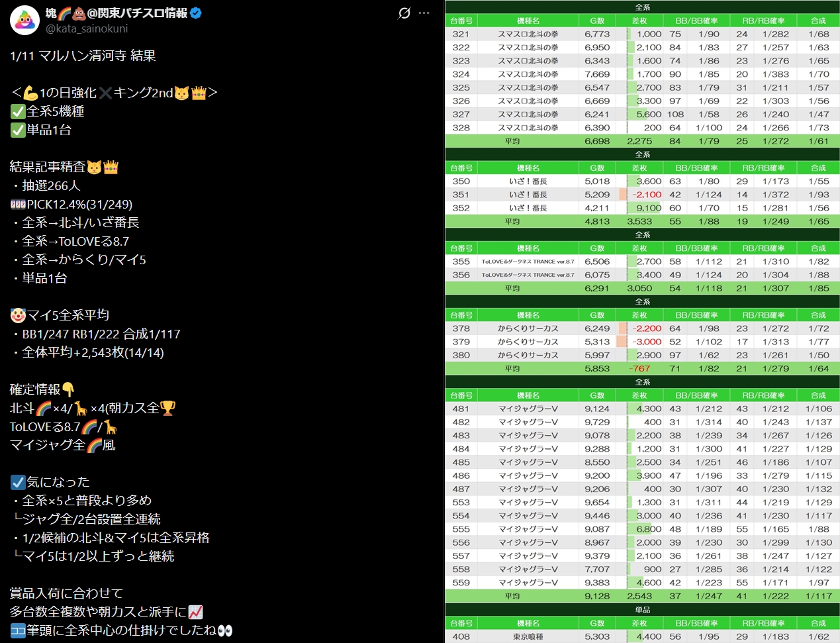The image size is (840, 643).
Task: Click G数 value 9,729 in row 482
Action: [597, 422]
